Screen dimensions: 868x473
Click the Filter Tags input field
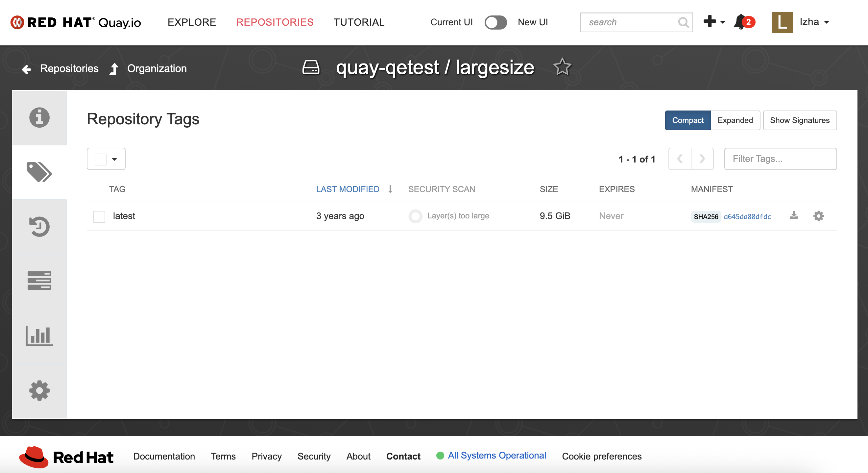pos(780,159)
